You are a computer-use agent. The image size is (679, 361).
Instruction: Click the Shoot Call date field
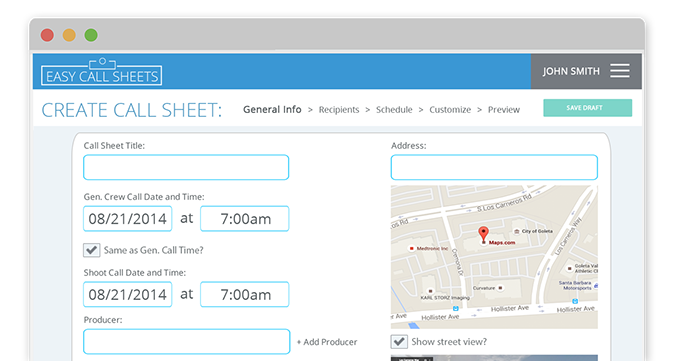(x=128, y=294)
